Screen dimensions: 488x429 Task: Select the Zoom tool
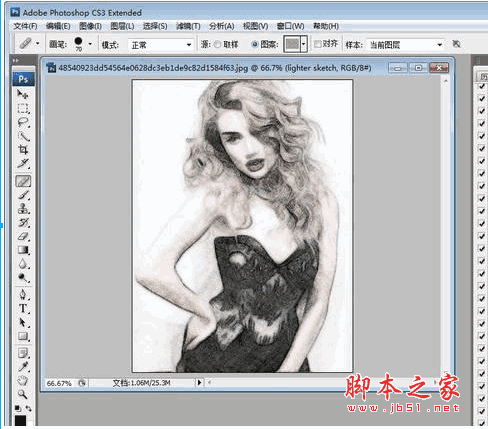tap(23, 394)
